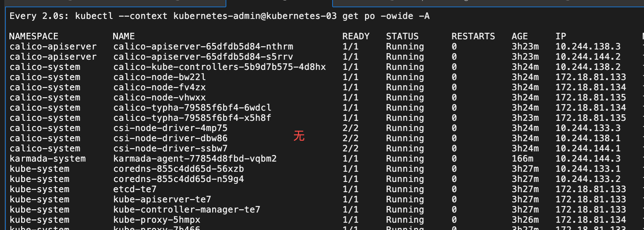
Task: Click IP address 10.244.138.1
Action: pyautogui.click(x=588, y=138)
